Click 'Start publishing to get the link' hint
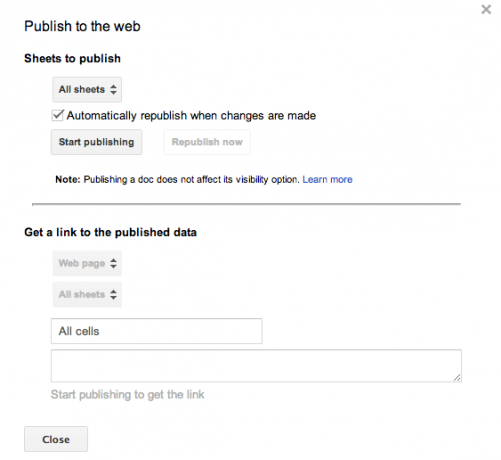501x460 pixels. [127, 395]
